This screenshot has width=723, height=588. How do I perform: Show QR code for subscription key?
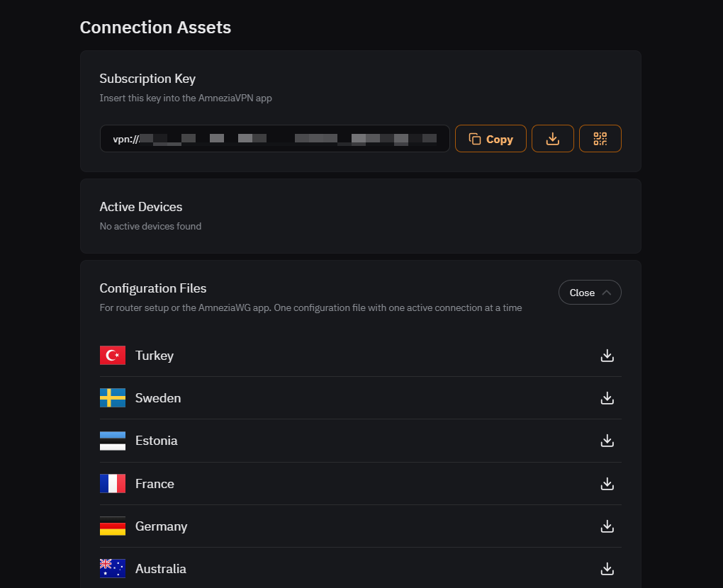tap(600, 139)
